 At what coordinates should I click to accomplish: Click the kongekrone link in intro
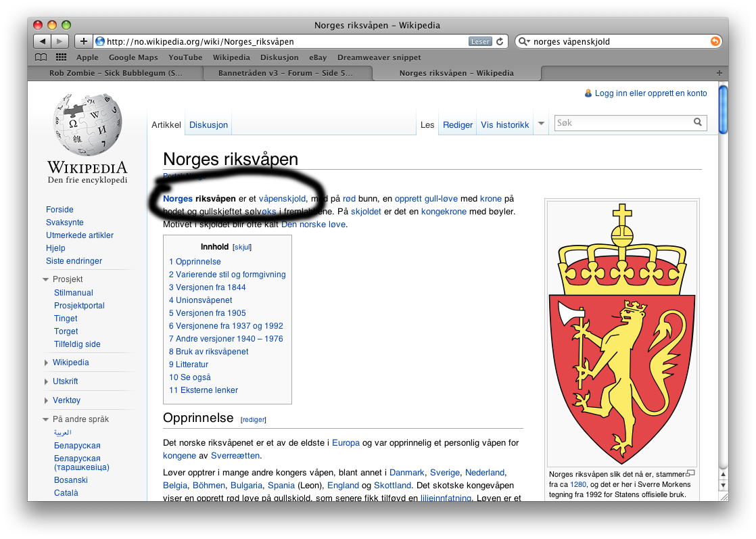coord(444,212)
